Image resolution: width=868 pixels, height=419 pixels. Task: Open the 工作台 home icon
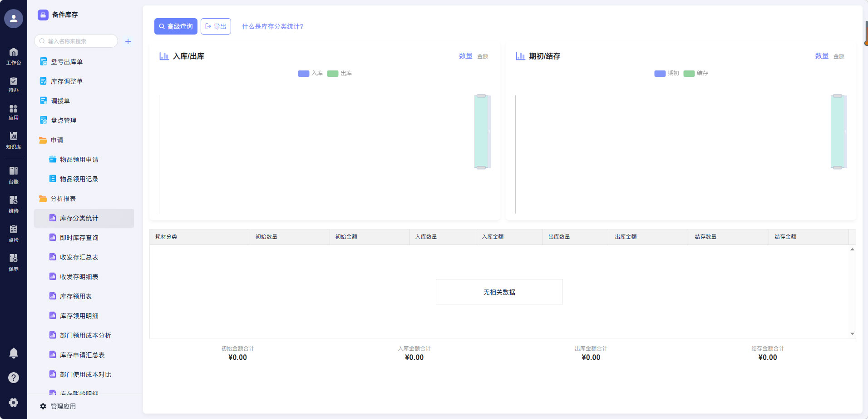point(14,56)
